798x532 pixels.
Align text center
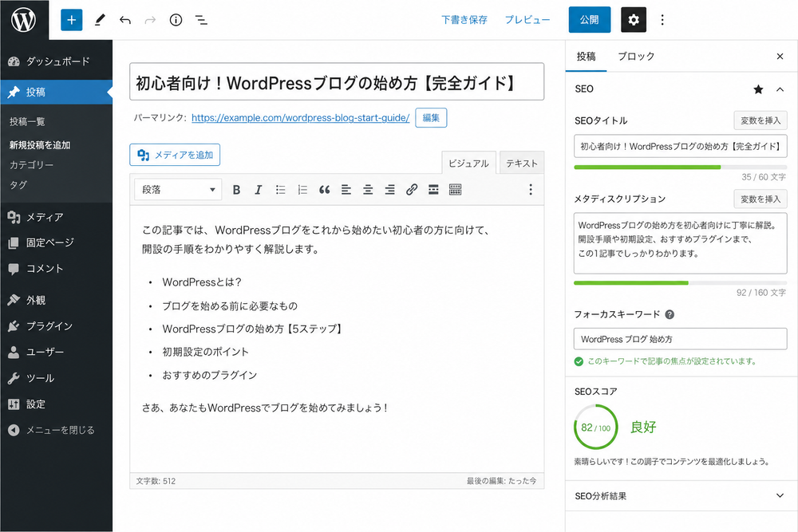pos(368,190)
